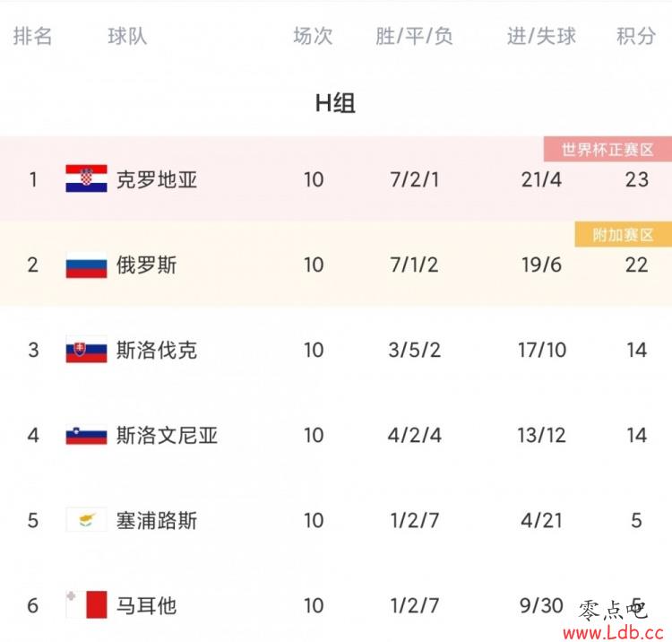Open the 斯洛伐克 team entry
This screenshot has height=642, width=672.
(157, 350)
